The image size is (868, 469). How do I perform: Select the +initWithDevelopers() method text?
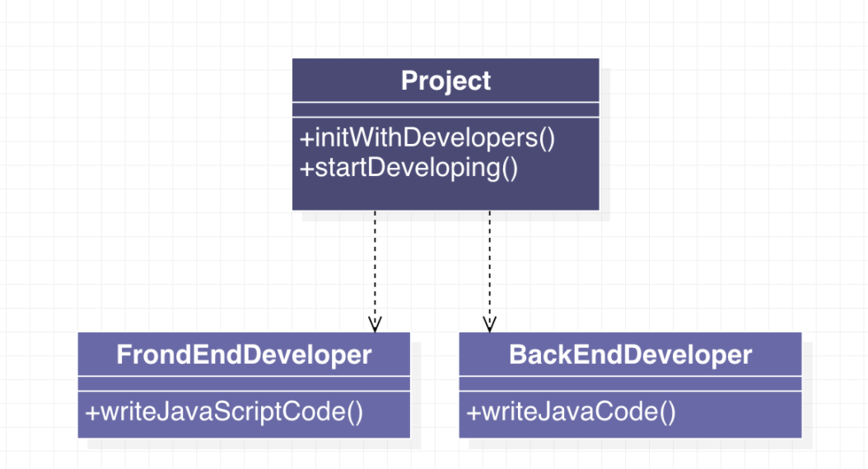(x=428, y=137)
